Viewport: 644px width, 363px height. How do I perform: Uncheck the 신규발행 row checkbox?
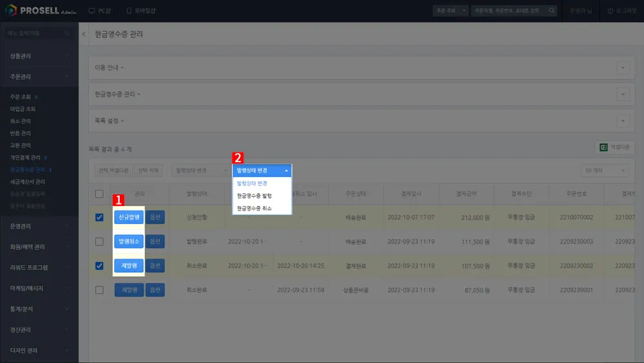99,218
